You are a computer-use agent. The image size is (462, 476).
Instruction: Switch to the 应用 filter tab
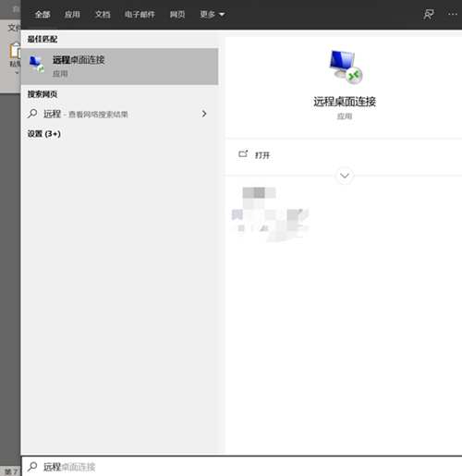pos(72,14)
